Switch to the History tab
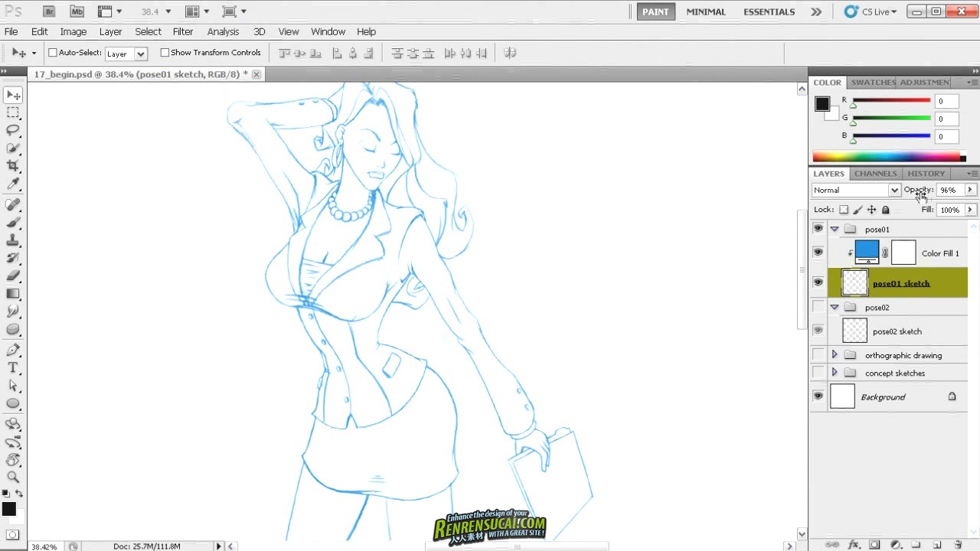Viewport: 980px width, 551px height. tap(926, 174)
